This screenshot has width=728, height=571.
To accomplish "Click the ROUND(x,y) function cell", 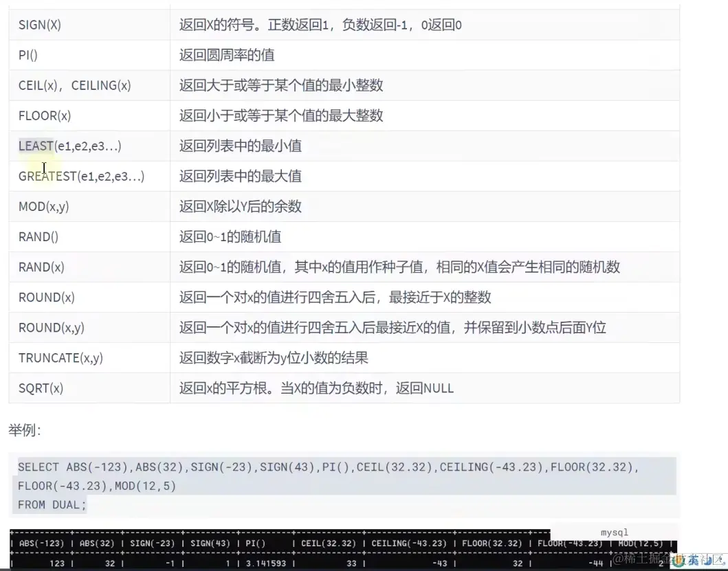I will tap(89, 327).
